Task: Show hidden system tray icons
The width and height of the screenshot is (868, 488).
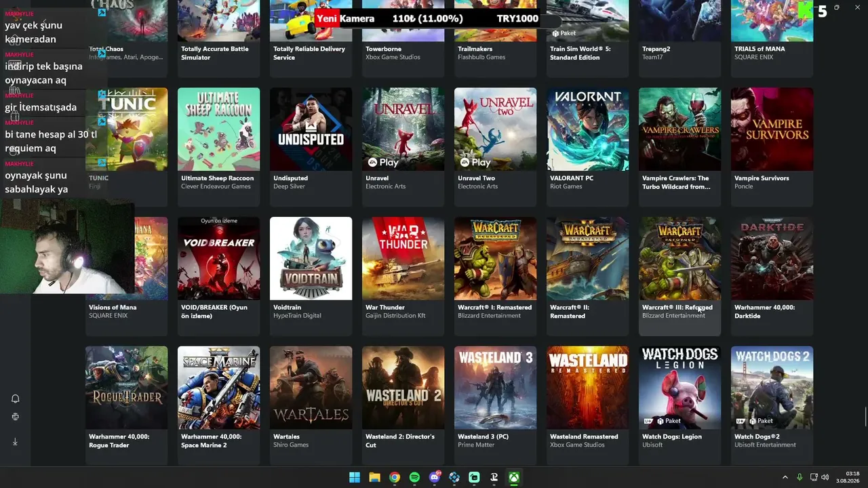Action: coord(785,477)
